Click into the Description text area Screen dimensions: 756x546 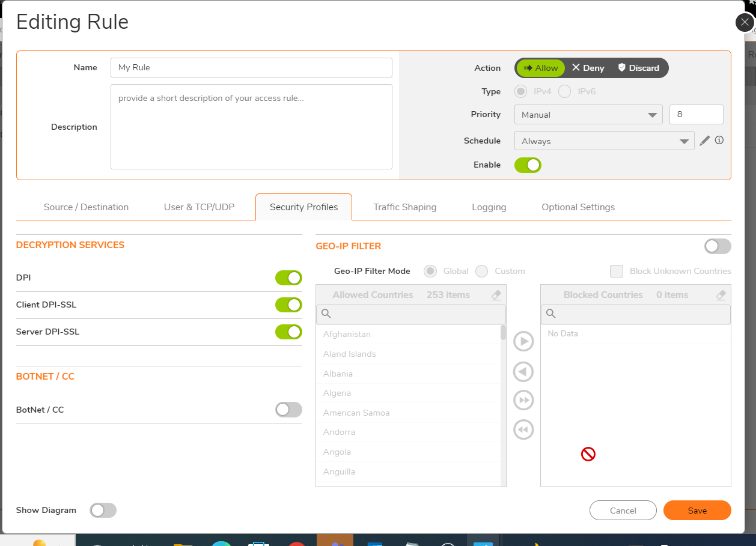pos(251,127)
